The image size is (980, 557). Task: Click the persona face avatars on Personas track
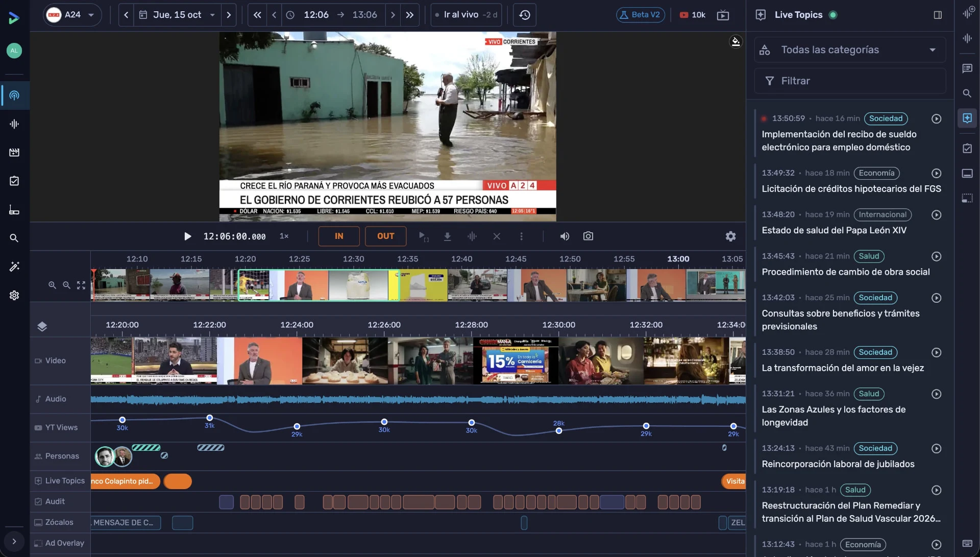coord(113,456)
